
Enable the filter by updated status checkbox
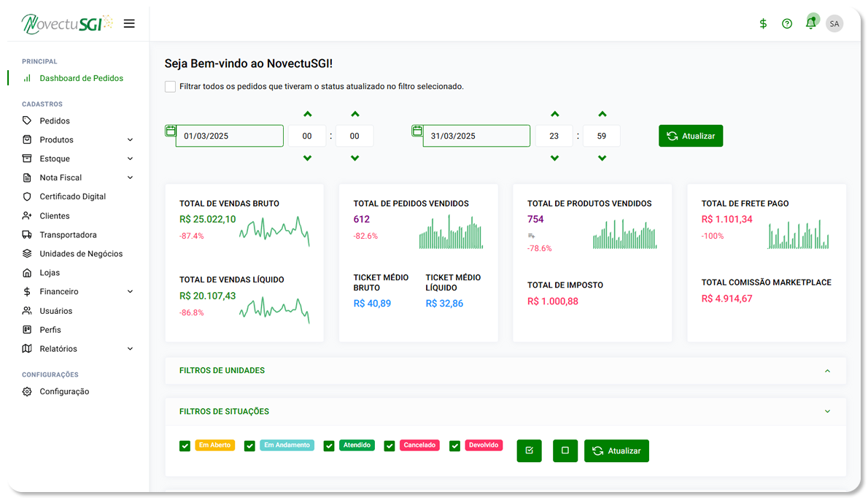171,86
